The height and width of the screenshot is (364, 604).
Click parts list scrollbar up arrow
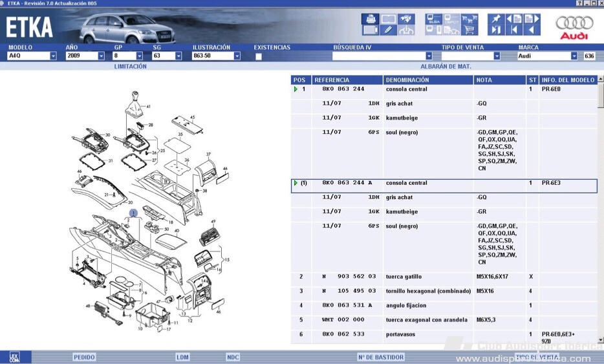[601, 79]
